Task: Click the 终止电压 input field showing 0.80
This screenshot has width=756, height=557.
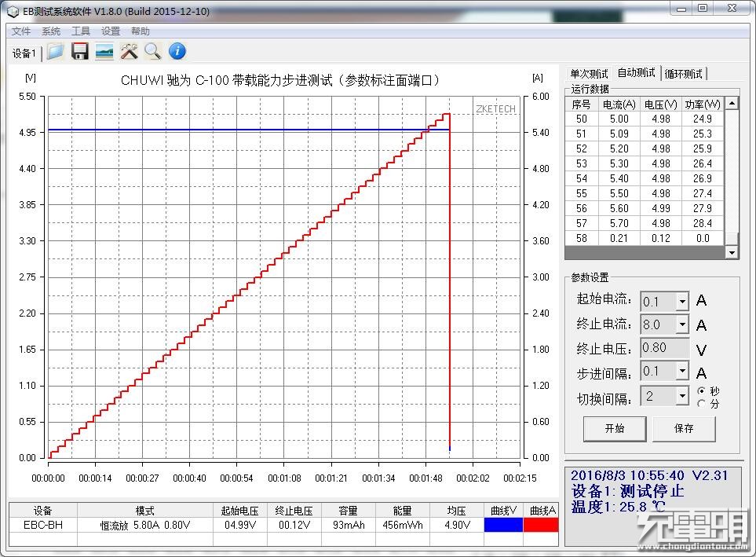Action: pos(664,348)
